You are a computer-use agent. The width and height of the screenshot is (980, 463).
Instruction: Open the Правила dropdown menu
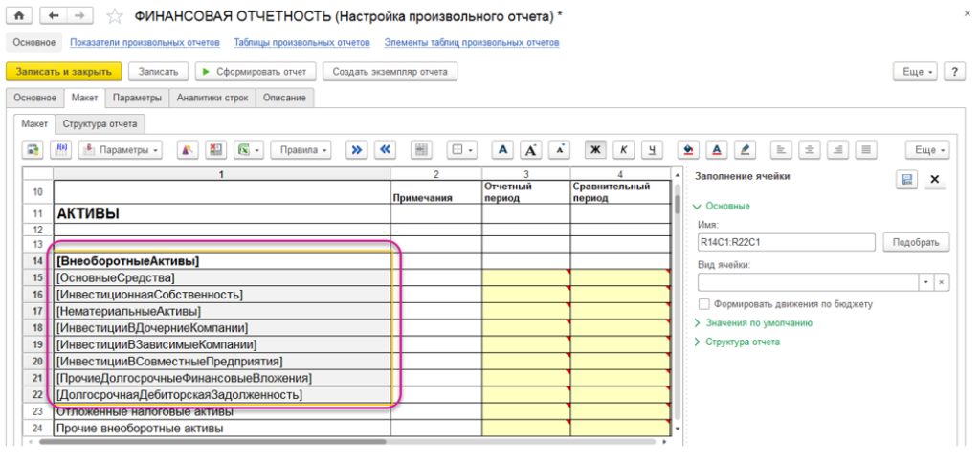[x=301, y=150]
